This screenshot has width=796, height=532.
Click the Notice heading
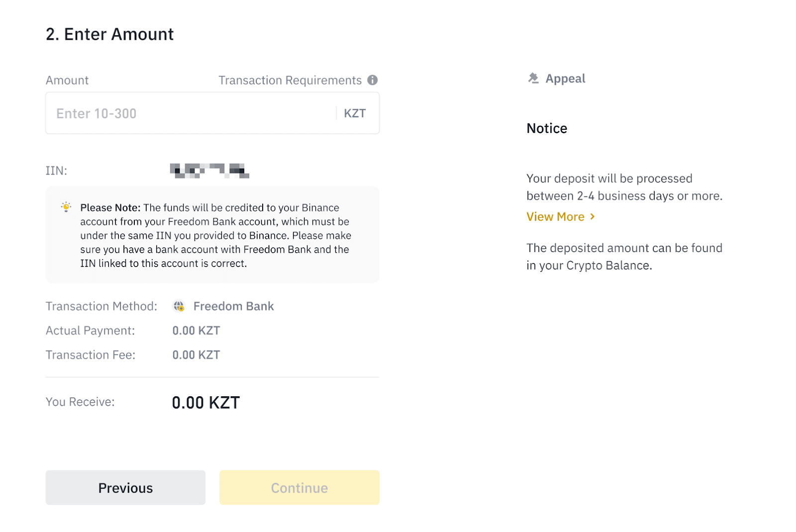(x=547, y=128)
